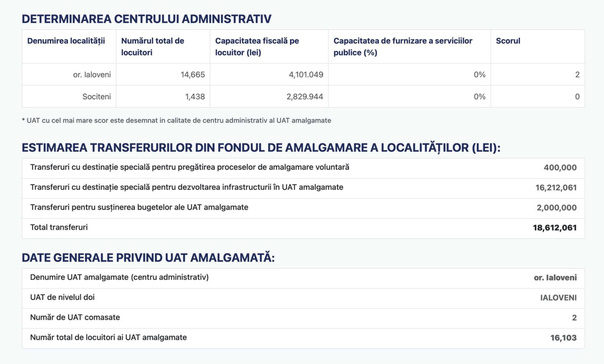Click the heading ESTIMAREA TRANSFERURILOR DIN FONDUL DE AMALGAMARE
604x364 pixels.
click(261, 148)
